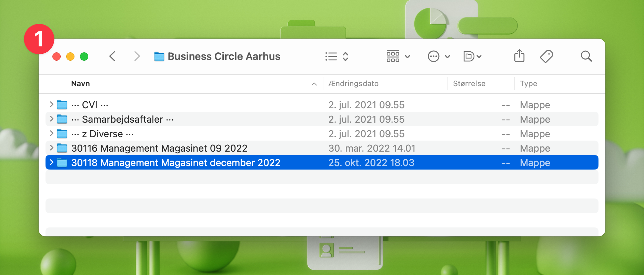644x275 pixels.
Task: Expand 30118 Management Magasinet december 2022
Action: coord(51,162)
